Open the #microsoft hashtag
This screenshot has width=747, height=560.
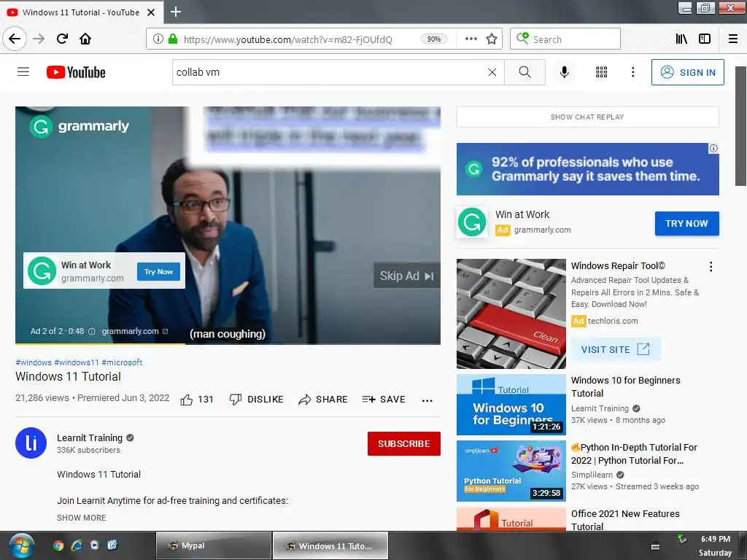click(x=122, y=362)
